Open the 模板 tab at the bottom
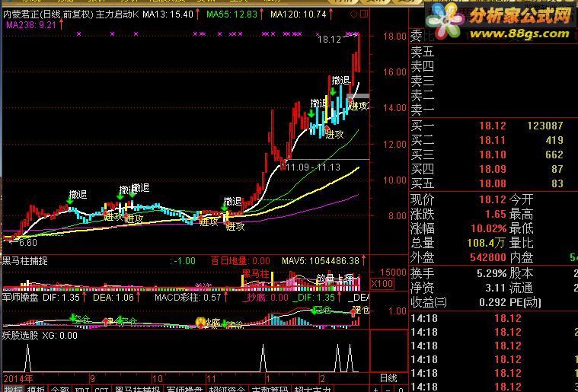Screen dimensions: 578x392 click(x=36, y=389)
